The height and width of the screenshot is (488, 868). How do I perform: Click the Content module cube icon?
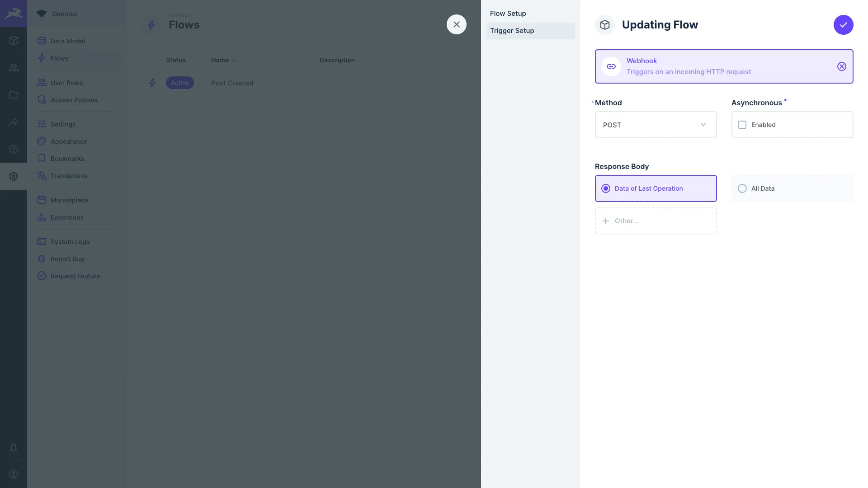click(x=14, y=41)
